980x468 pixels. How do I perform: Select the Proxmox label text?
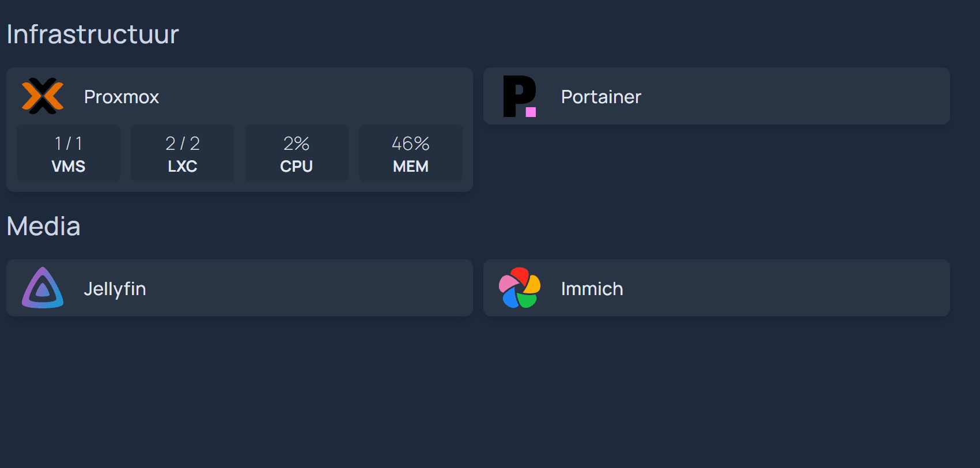coord(122,97)
